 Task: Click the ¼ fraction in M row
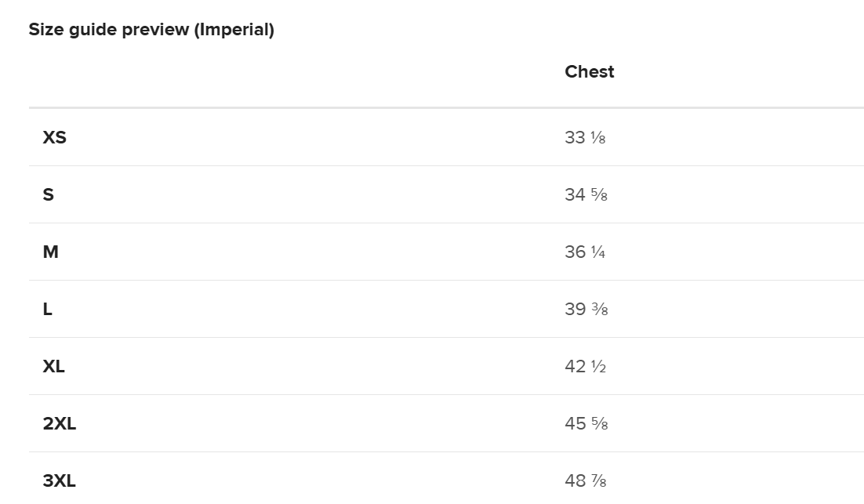tap(598, 253)
